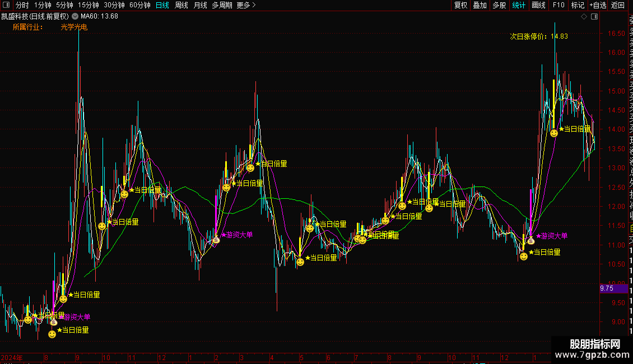Screen dimensions: 633x364
Task: Click the 9.00 price axis label
Action: click(618, 322)
